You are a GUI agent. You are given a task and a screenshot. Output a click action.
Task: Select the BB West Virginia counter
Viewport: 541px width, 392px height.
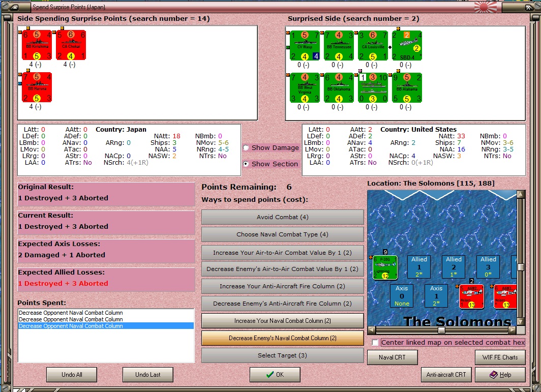point(305,87)
